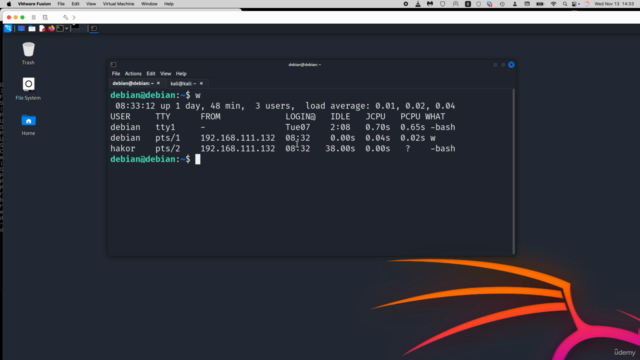Image resolution: width=640 pixels, height=360 pixels.
Task: Click the date and time in menu bar
Action: pyautogui.click(x=614, y=4)
